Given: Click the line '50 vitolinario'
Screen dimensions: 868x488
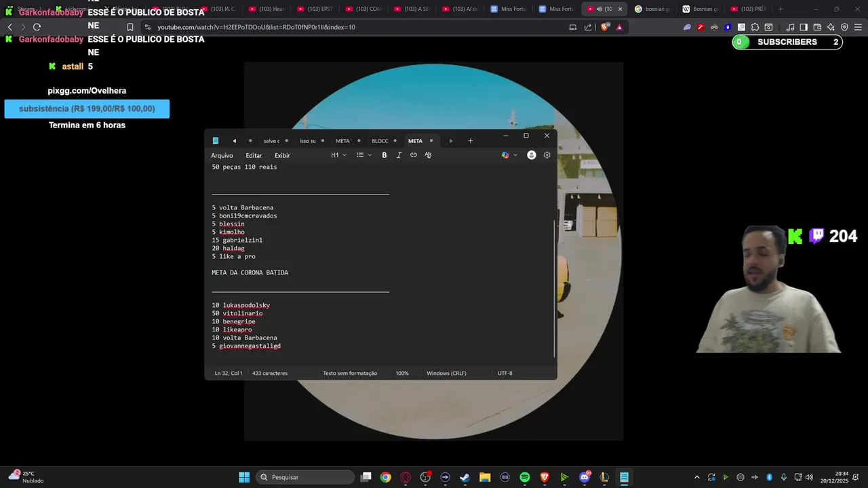Looking at the screenshot, I should tap(237, 313).
